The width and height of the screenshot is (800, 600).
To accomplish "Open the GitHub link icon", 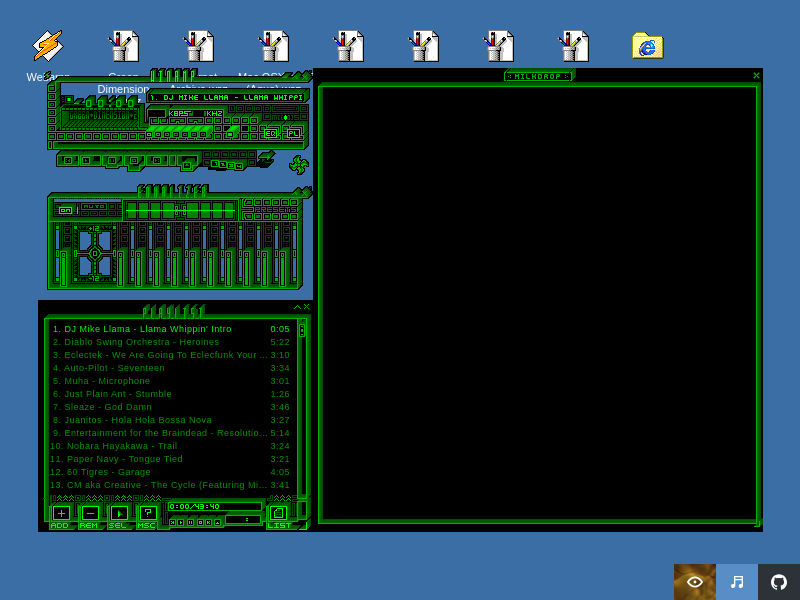I will click(779, 582).
